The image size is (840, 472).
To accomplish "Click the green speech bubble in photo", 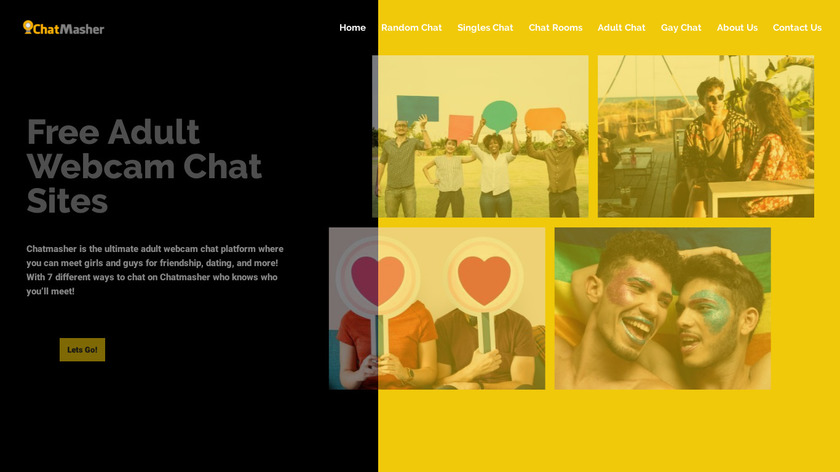I will coord(499,116).
